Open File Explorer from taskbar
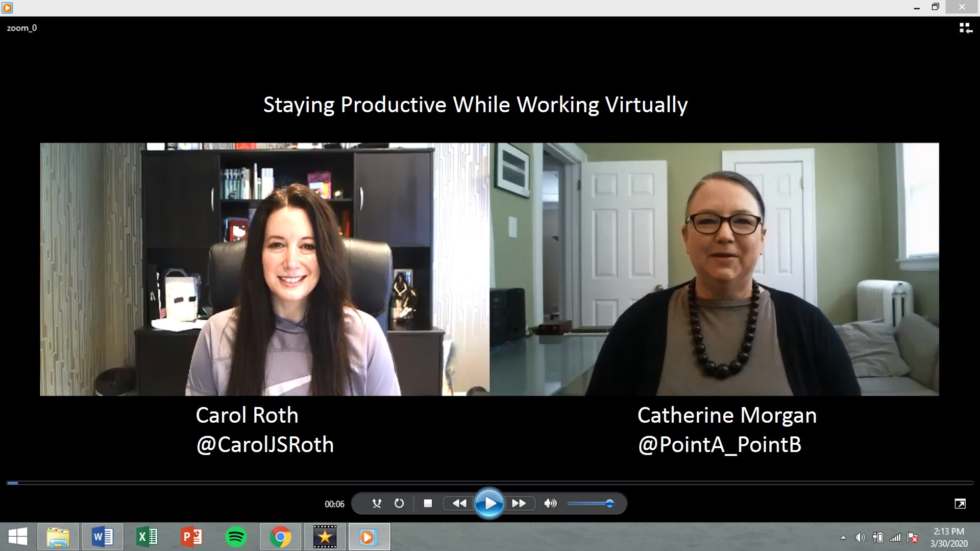Image resolution: width=980 pixels, height=551 pixels. point(58,537)
